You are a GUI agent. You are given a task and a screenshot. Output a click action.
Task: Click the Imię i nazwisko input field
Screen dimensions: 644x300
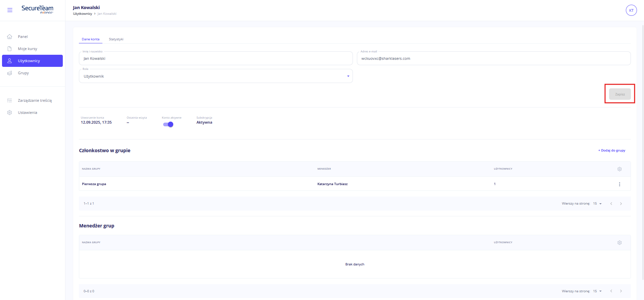point(216,58)
